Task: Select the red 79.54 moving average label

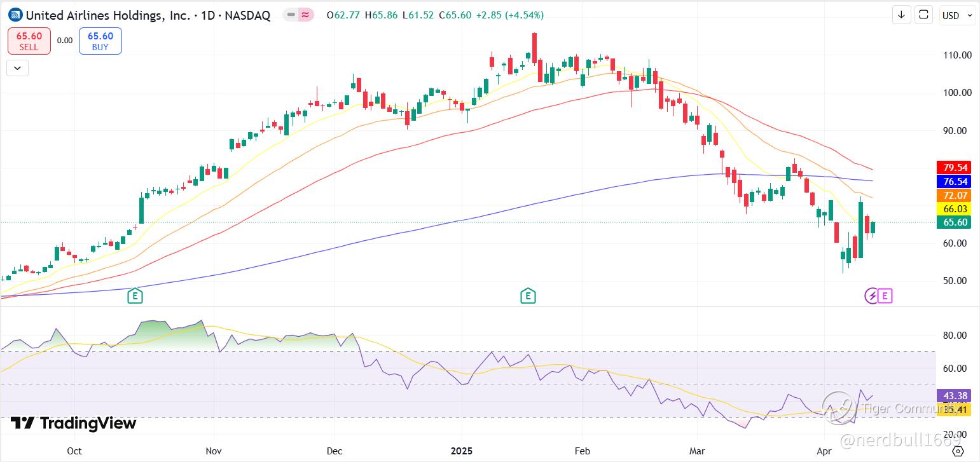Action: [954, 168]
